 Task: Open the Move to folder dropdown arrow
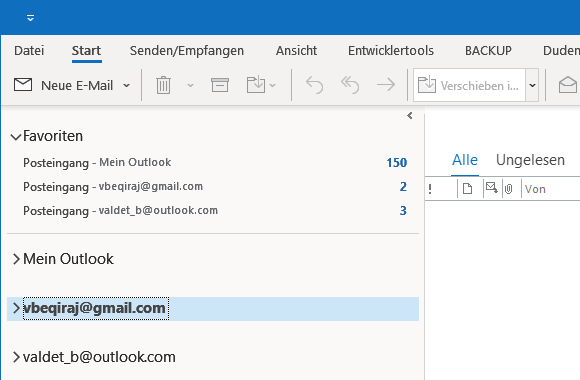tap(273, 85)
